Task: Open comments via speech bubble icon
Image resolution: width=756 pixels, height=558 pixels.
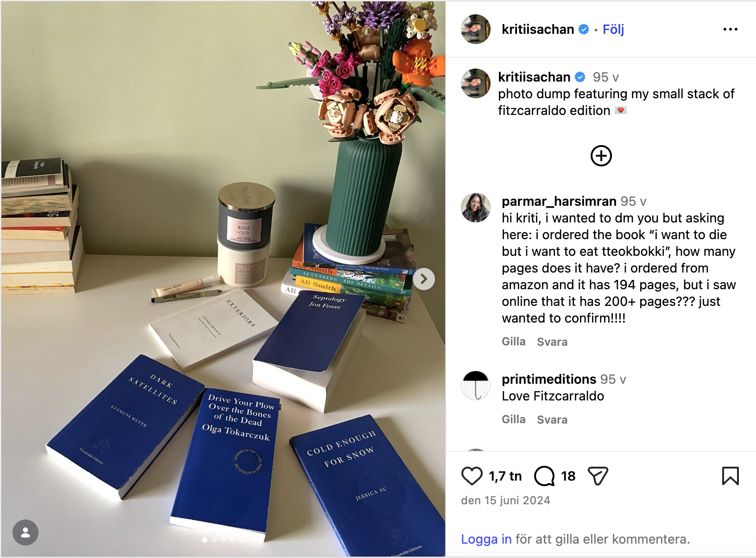Action: tap(544, 476)
